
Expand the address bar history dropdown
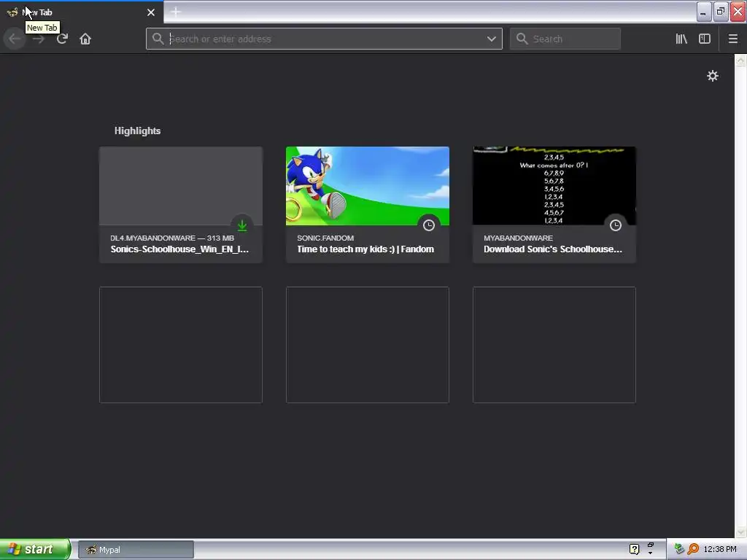coord(491,39)
